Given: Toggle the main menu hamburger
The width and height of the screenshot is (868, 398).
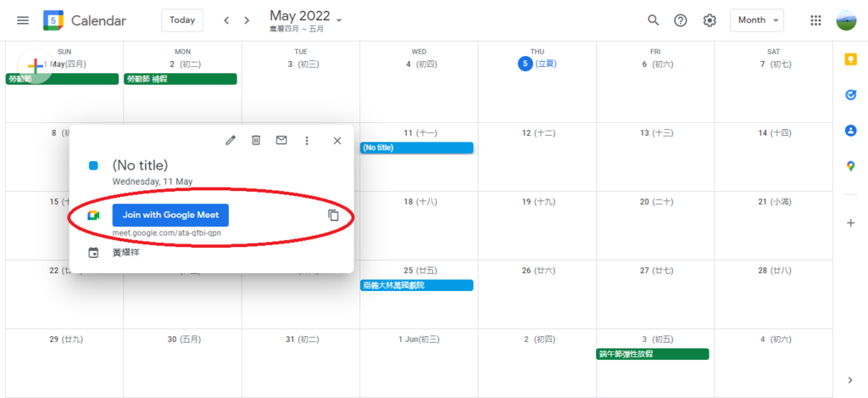Looking at the screenshot, I should 23,20.
